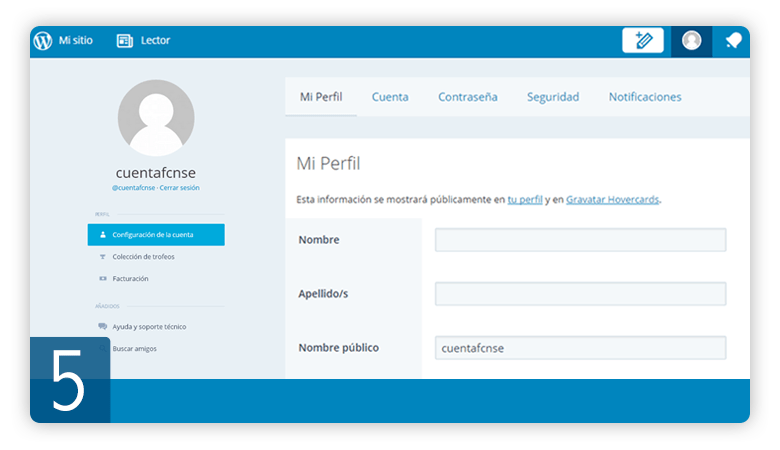Select Configuración de la cuenta
Screen dimensions: 780x450
(x=156, y=235)
